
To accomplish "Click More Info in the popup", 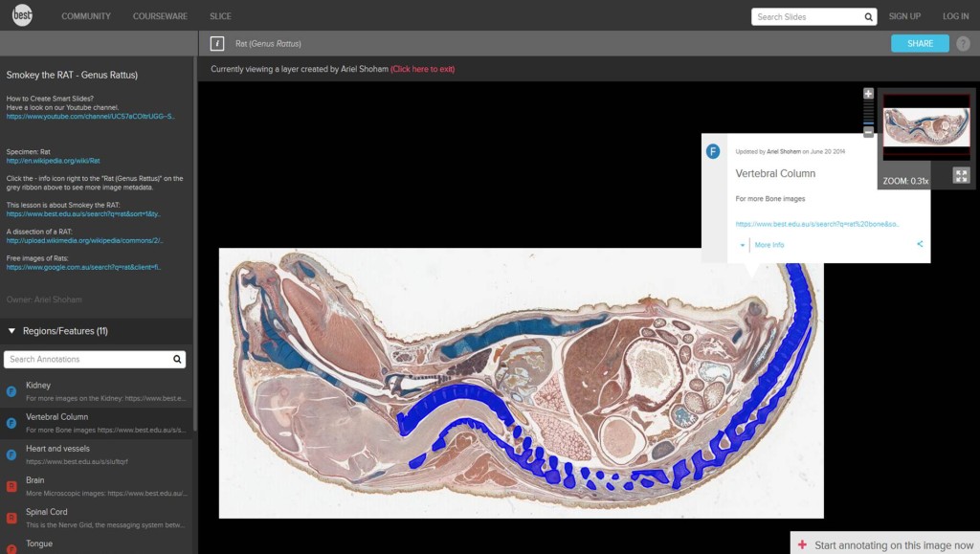I will pyautogui.click(x=769, y=245).
